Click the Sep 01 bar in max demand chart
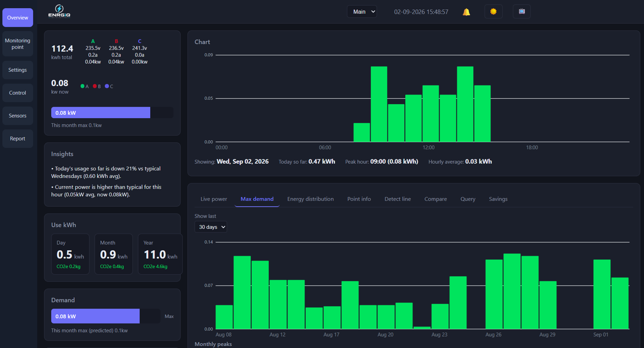The image size is (644, 348). pyautogui.click(x=602, y=294)
